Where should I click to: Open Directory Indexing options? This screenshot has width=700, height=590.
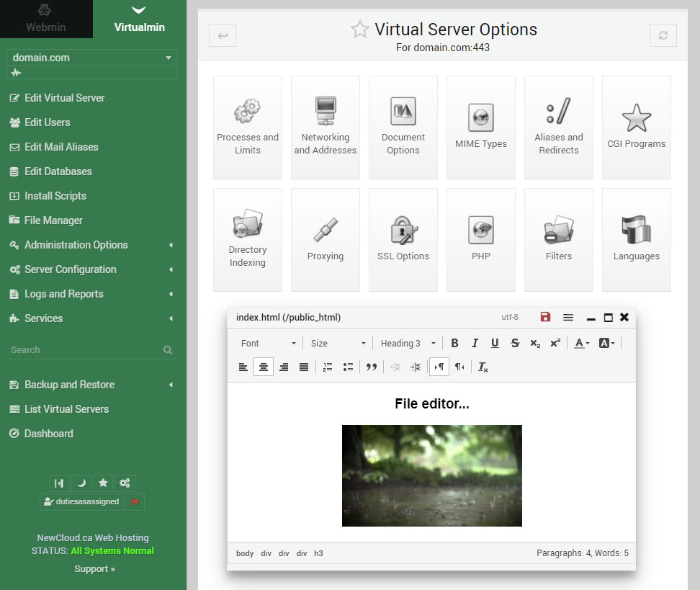pos(247,240)
